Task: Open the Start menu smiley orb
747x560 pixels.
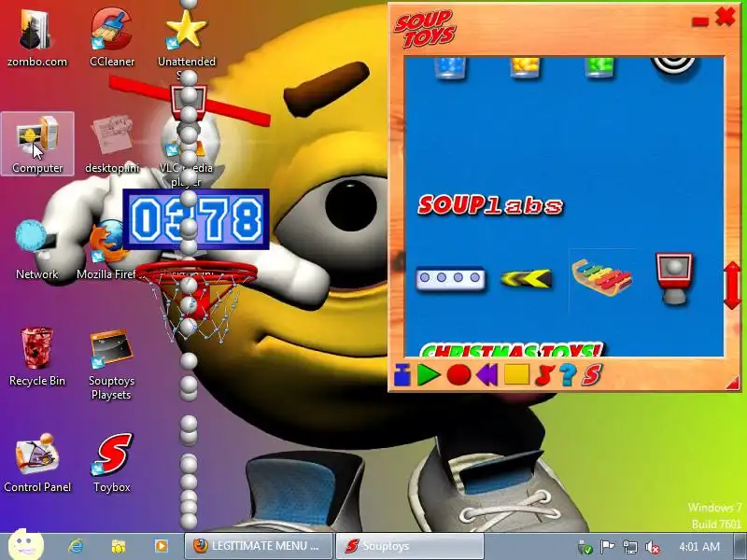Action: 26,545
